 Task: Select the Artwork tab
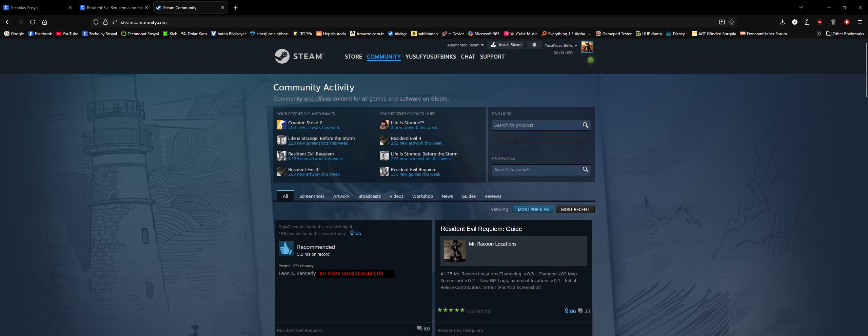(341, 196)
